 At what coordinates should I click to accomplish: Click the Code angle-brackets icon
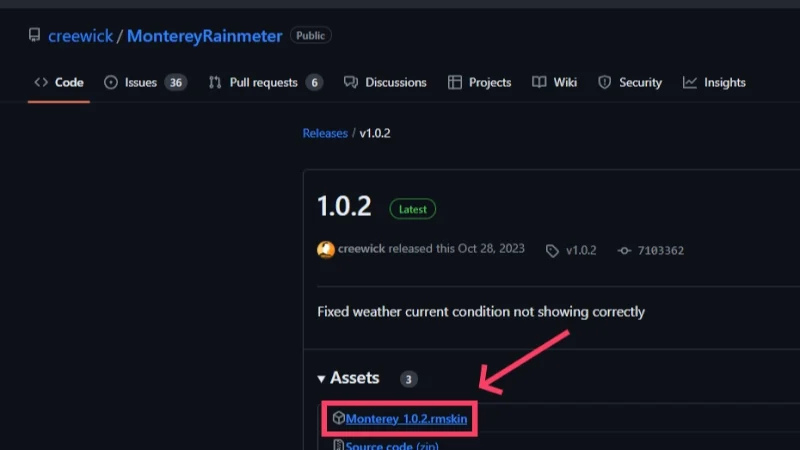pyautogui.click(x=41, y=82)
